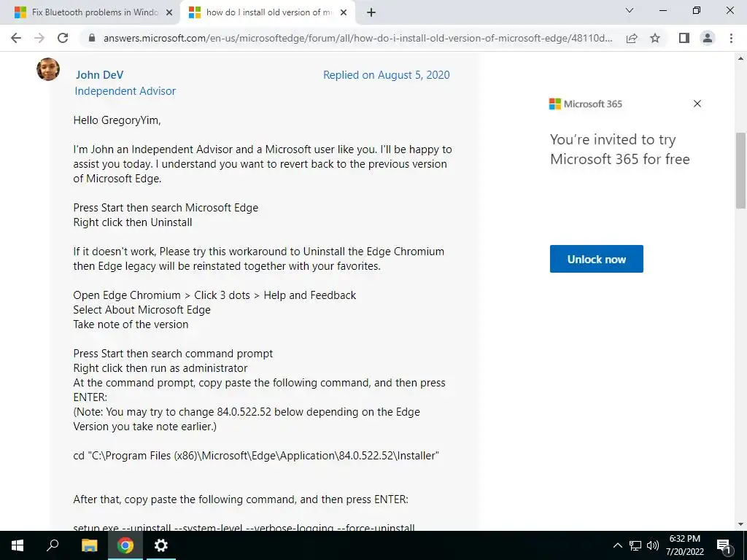The image size is (747, 560).
Task: Open File Explorer from taskbar
Action: click(89, 545)
